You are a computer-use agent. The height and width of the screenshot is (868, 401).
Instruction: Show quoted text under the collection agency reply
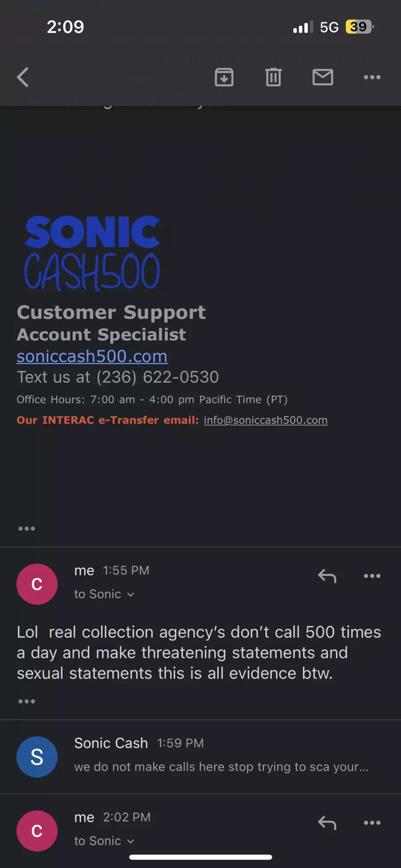pos(27,701)
